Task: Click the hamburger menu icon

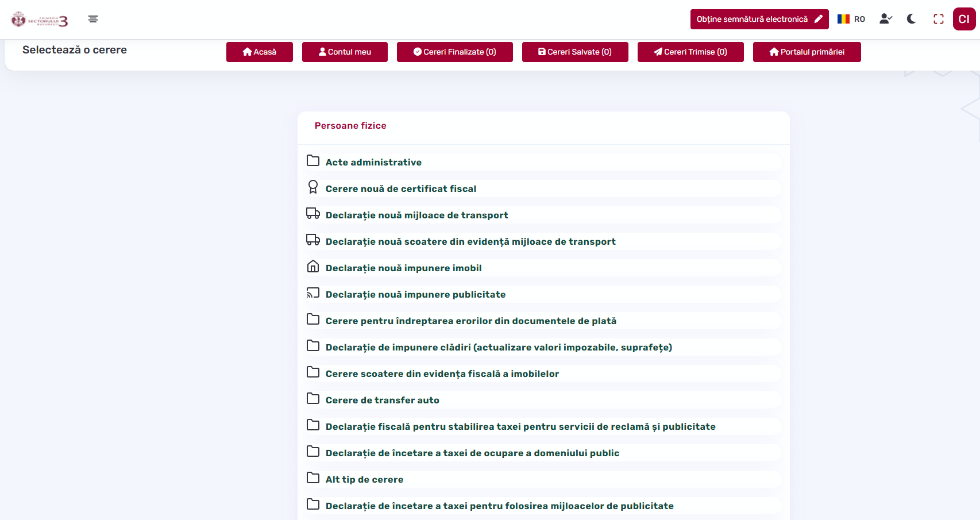Action: 93,19
